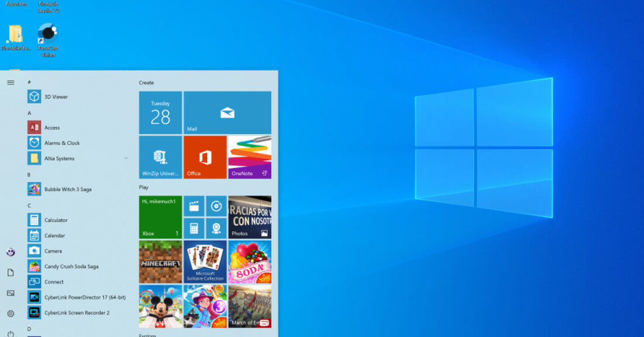Open the Photos live tile

coord(250,217)
